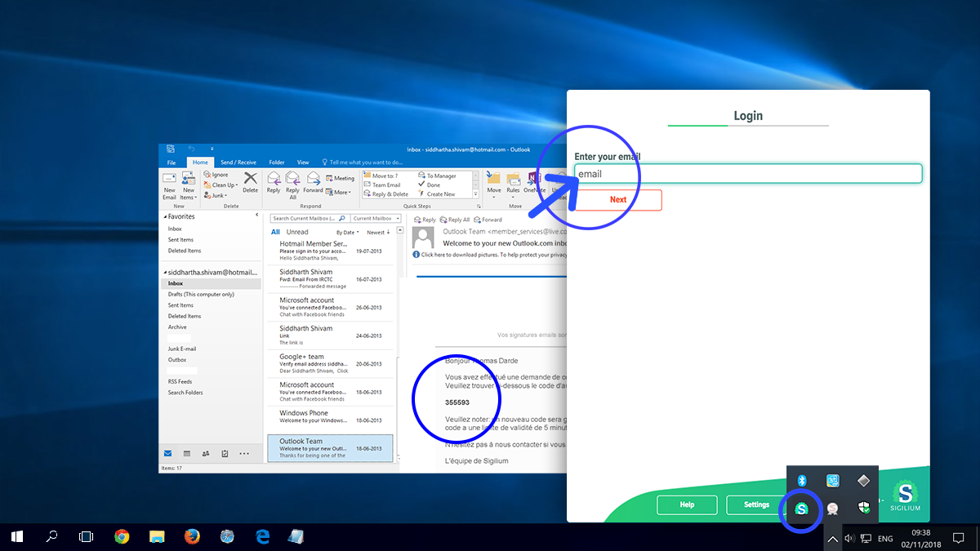Screen dimensions: 980x551
Task: Expand the Quick Steps gallery
Action: click(x=474, y=195)
